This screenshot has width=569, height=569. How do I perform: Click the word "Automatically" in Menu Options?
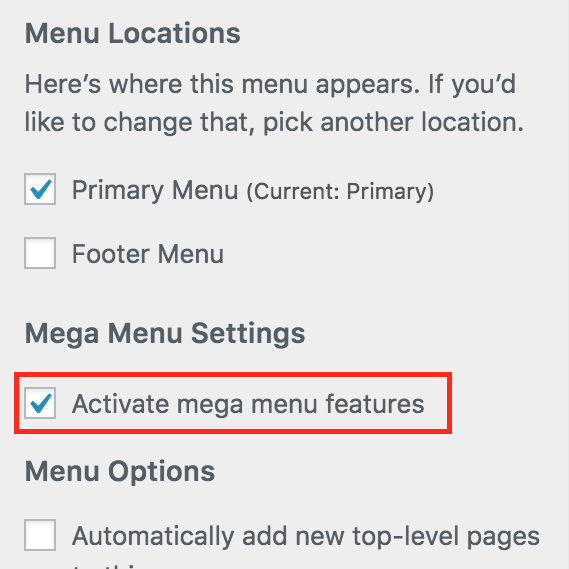[153, 536]
